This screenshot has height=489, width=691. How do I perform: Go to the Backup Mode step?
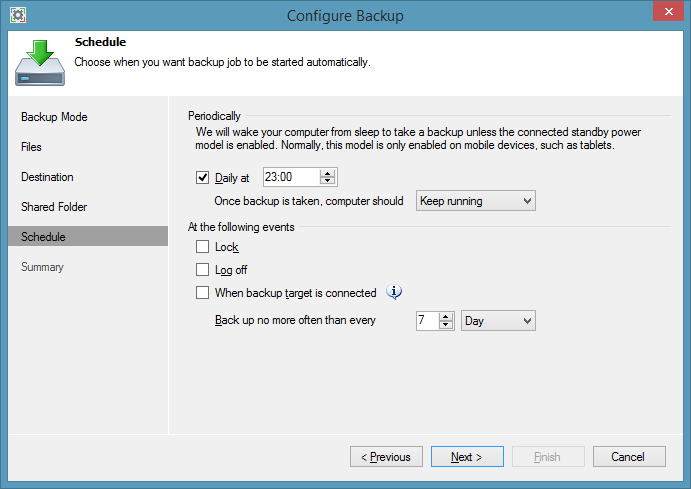(x=54, y=117)
